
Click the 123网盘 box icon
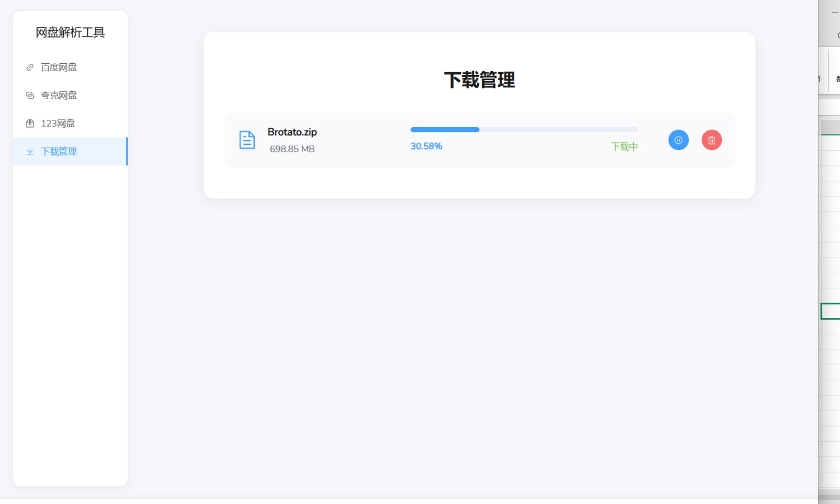point(30,123)
